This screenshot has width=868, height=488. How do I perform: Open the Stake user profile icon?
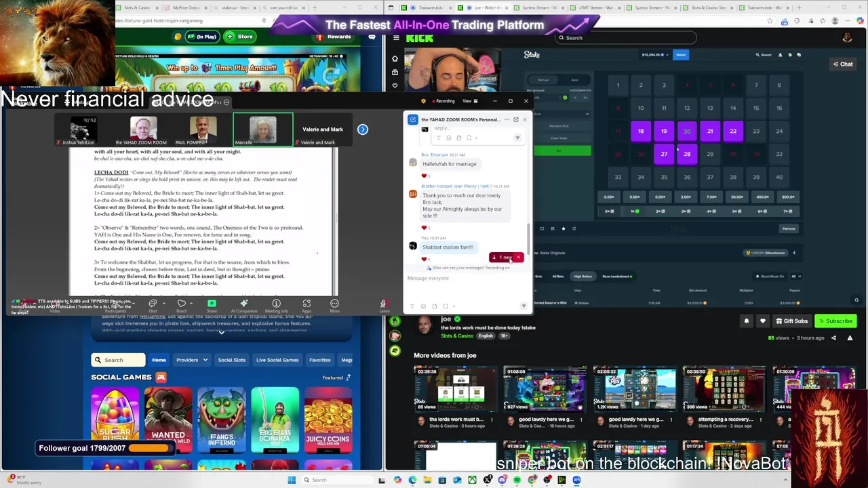click(x=780, y=55)
